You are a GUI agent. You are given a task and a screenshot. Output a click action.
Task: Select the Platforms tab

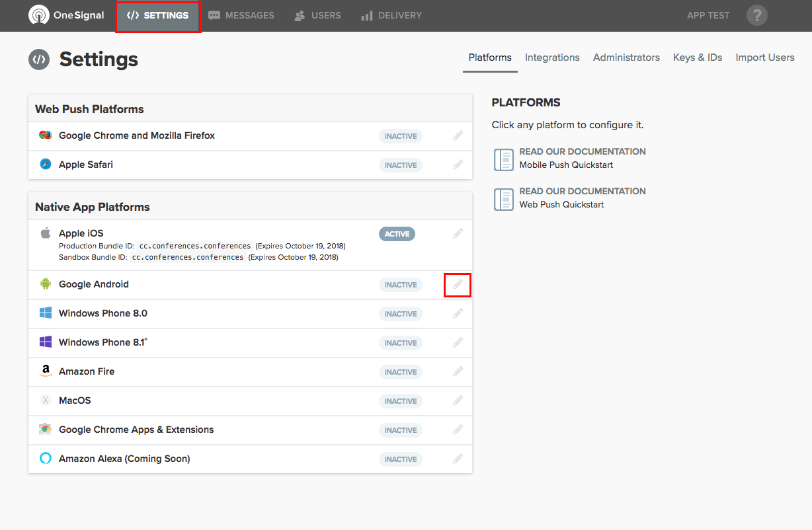(x=490, y=57)
